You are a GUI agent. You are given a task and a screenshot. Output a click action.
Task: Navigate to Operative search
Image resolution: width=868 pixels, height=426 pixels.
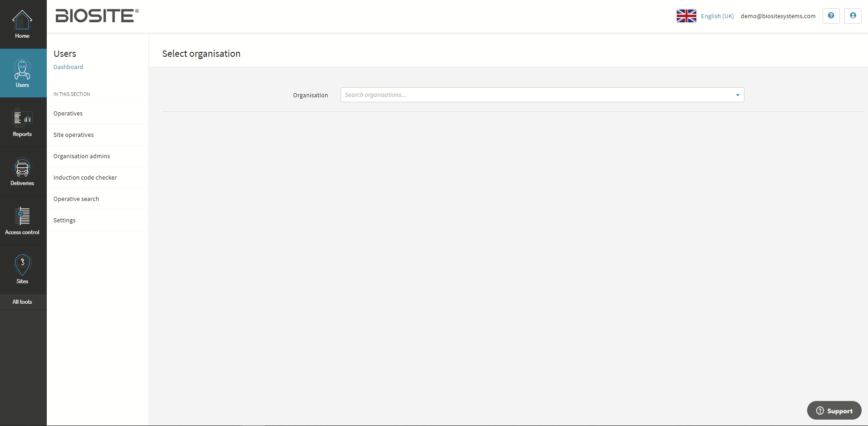tap(76, 199)
